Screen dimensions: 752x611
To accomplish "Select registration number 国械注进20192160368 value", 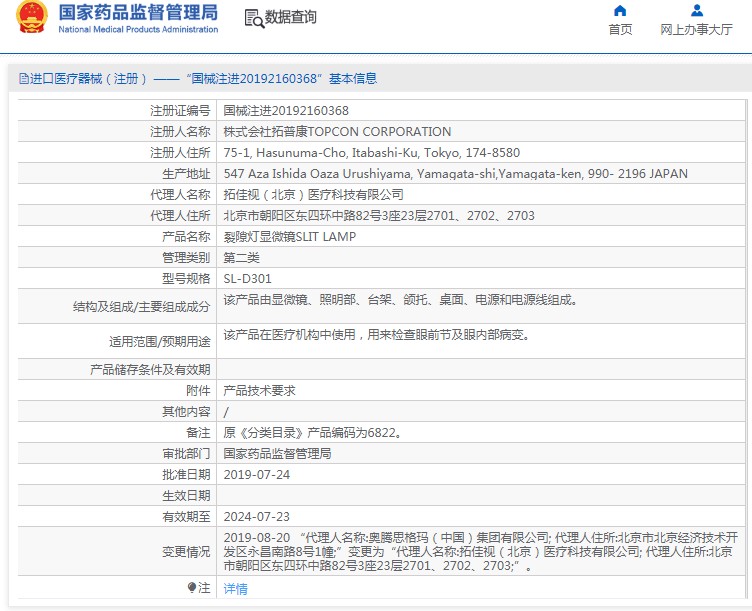I will click(286, 111).
